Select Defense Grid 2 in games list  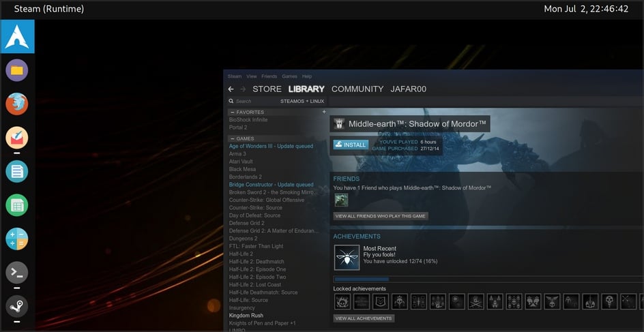[x=246, y=223]
